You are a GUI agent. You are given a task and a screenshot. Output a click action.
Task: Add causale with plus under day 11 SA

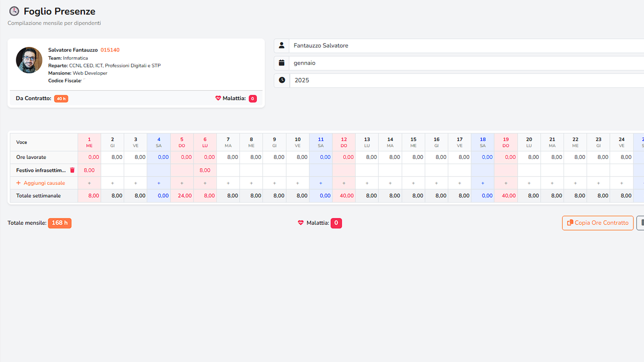(321, 183)
